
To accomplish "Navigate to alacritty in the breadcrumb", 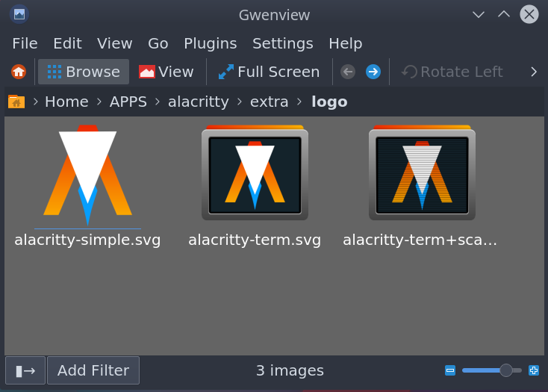I will coord(199,102).
